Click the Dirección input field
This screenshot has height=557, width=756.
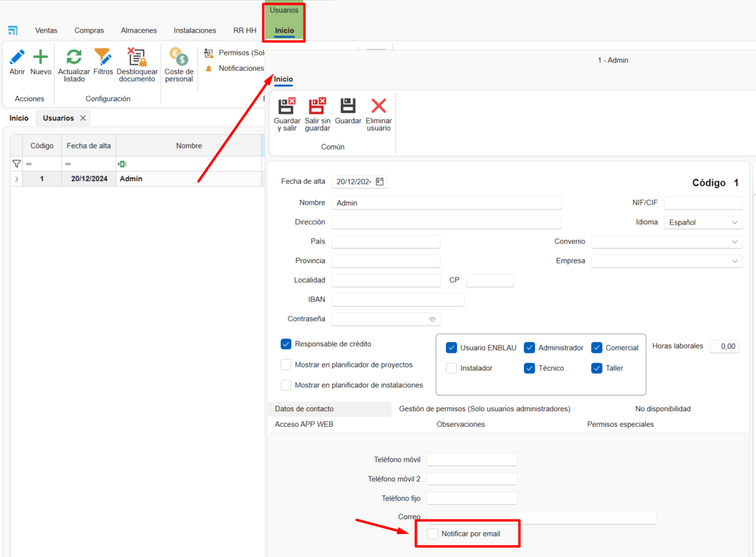(x=446, y=222)
